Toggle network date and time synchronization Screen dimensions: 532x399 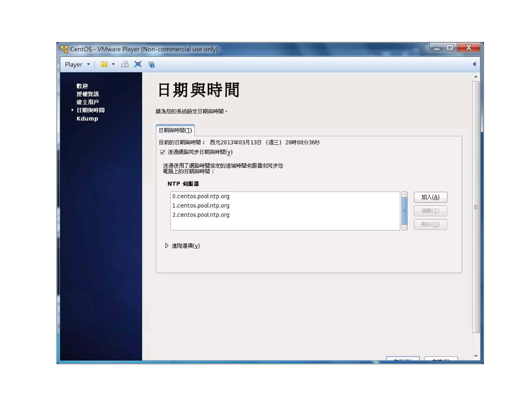[x=163, y=152]
